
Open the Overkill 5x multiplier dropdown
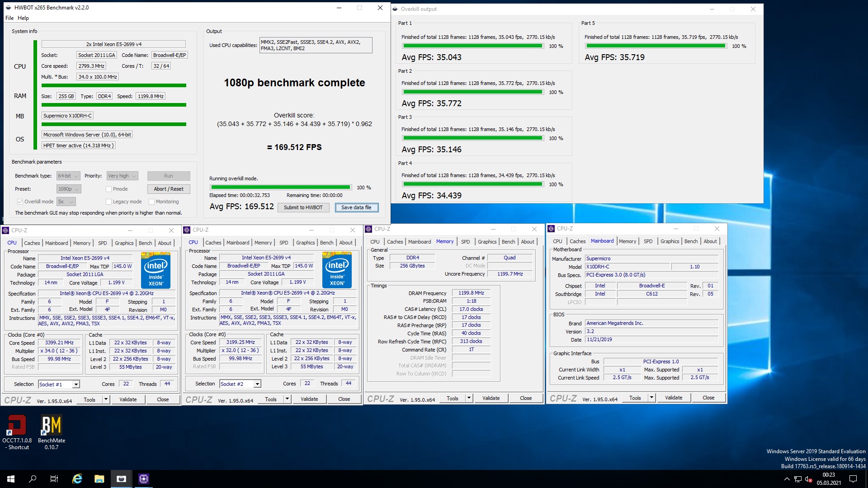66,202
